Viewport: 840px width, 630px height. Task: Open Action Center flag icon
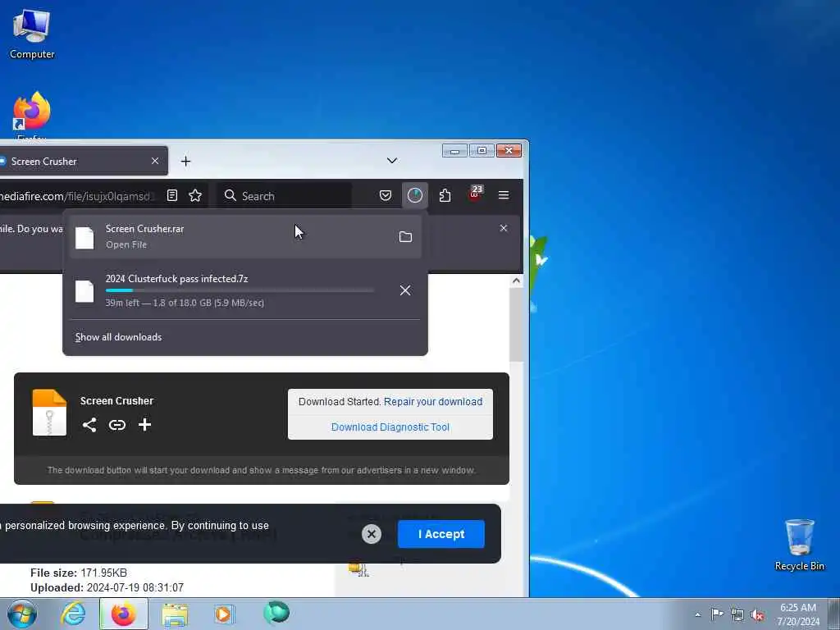click(717, 614)
